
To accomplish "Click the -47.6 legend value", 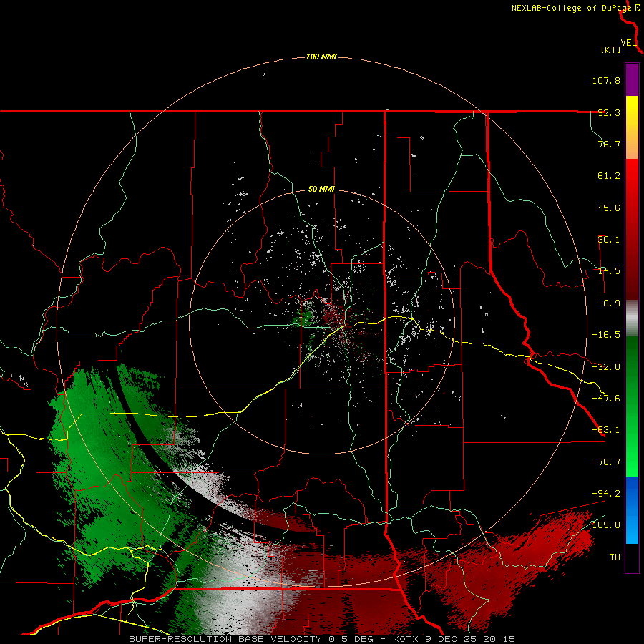I will [606, 399].
